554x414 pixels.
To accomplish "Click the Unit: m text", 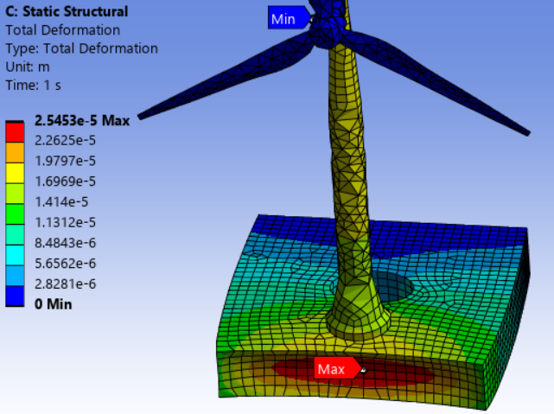I will 28,67.
